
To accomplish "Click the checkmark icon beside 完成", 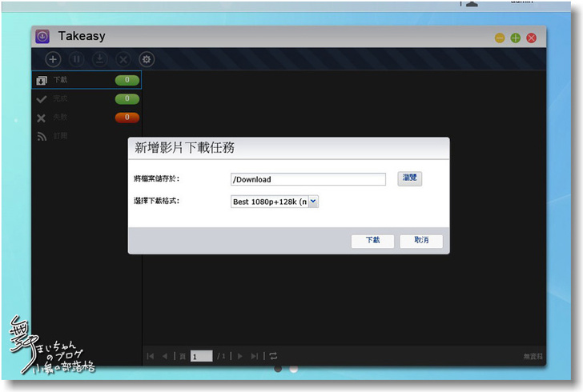I will click(42, 99).
